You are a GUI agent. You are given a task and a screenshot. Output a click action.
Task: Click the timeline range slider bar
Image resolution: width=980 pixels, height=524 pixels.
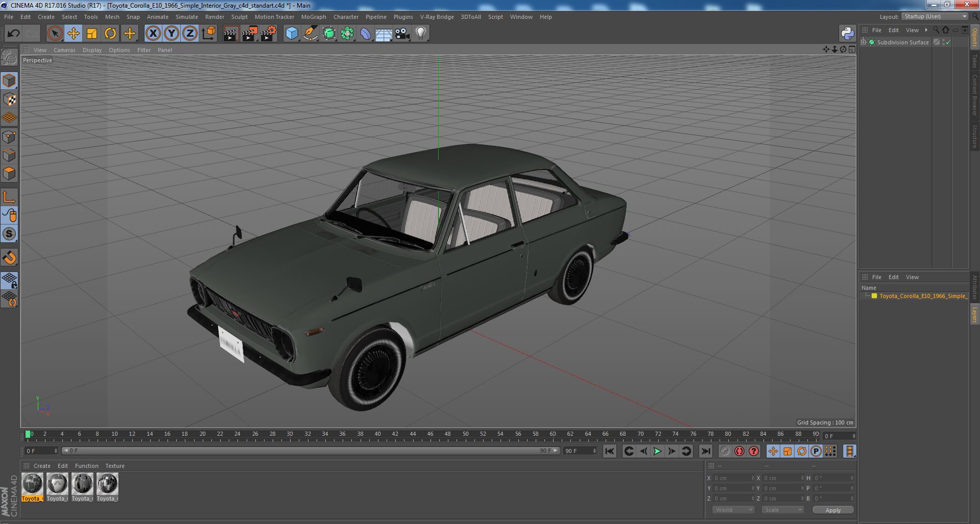[x=310, y=451]
